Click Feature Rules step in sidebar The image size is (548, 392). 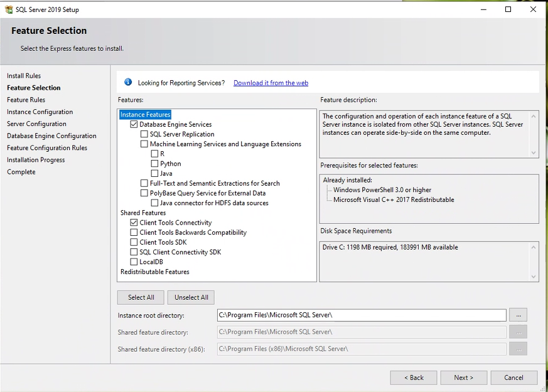point(26,100)
